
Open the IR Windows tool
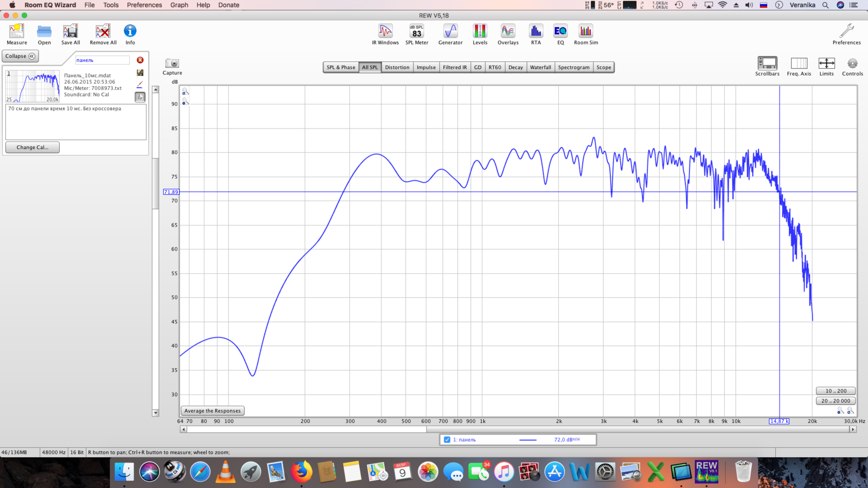(x=385, y=35)
